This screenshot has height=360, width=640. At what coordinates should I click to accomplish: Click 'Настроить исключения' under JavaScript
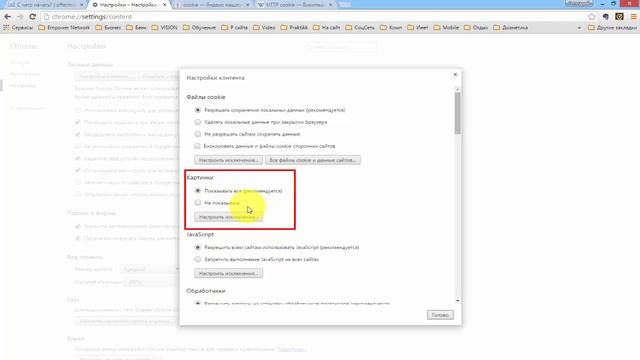coord(228,273)
